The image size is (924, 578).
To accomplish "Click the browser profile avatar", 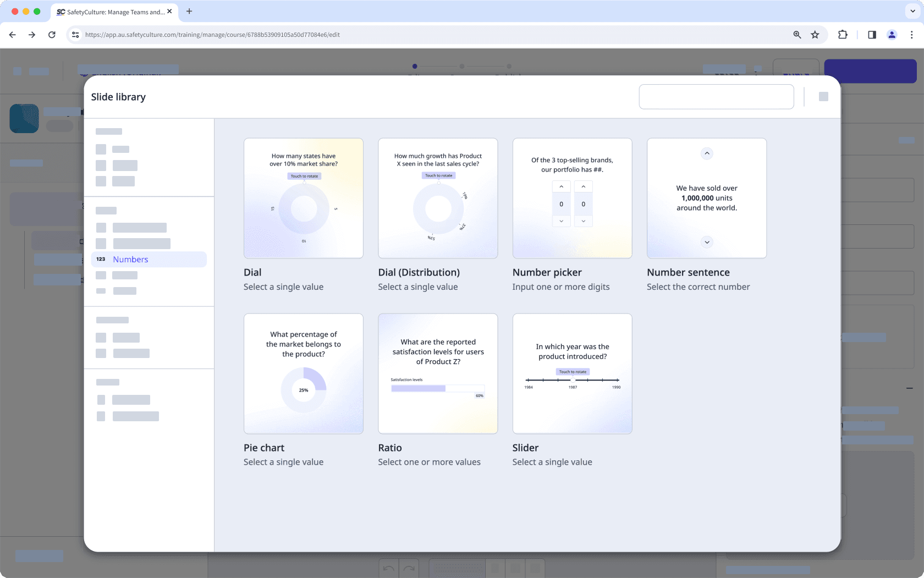I will pyautogui.click(x=892, y=34).
